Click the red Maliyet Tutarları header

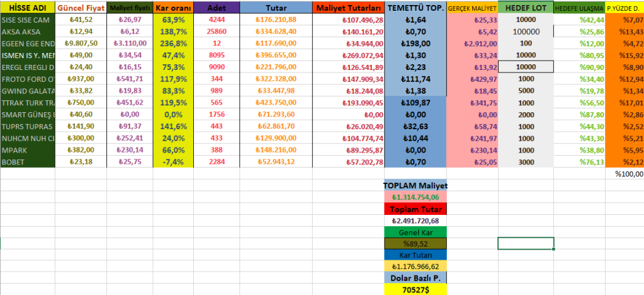click(349, 9)
